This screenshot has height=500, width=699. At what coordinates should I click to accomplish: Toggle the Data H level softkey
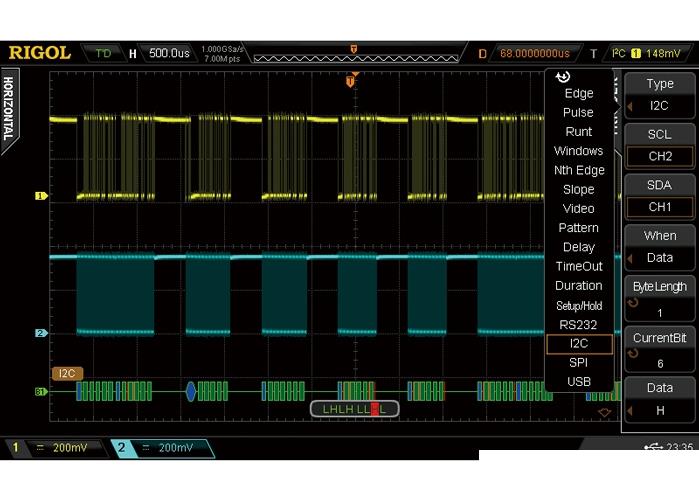click(659, 399)
